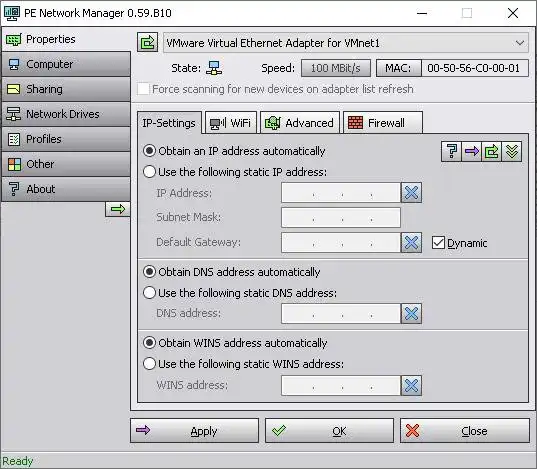Open the Profiles sidebar section
Image resolution: width=537 pixels, height=469 pixels.
point(66,139)
